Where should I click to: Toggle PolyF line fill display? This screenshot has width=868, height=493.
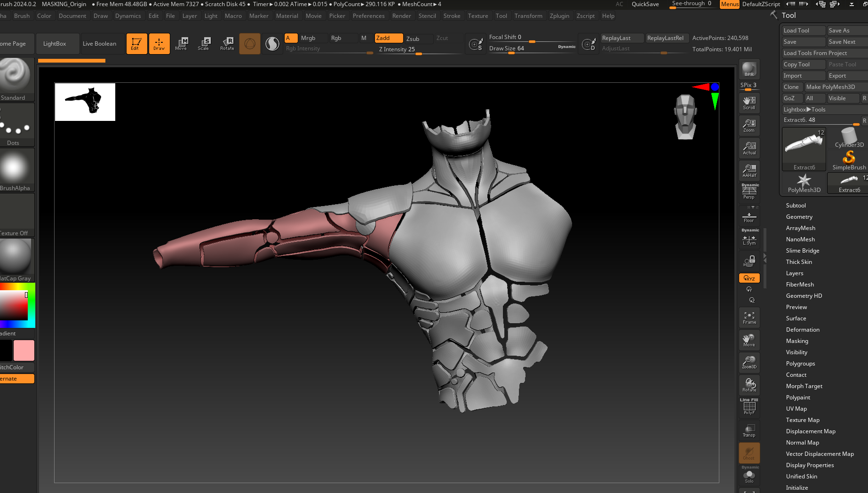point(749,407)
